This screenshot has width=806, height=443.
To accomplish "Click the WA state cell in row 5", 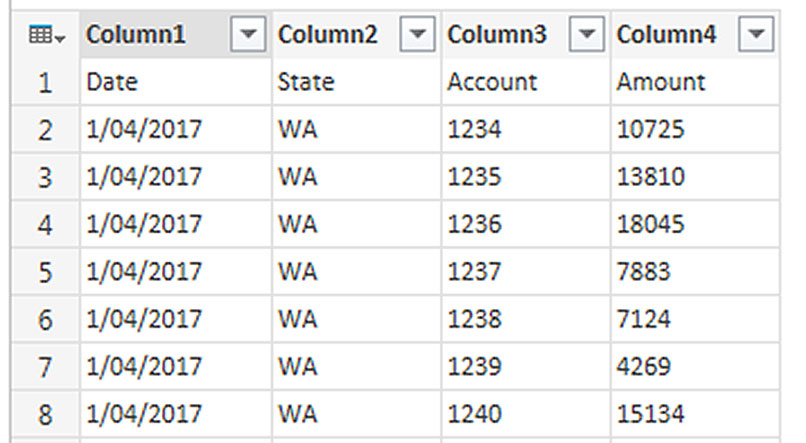I will tap(356, 272).
